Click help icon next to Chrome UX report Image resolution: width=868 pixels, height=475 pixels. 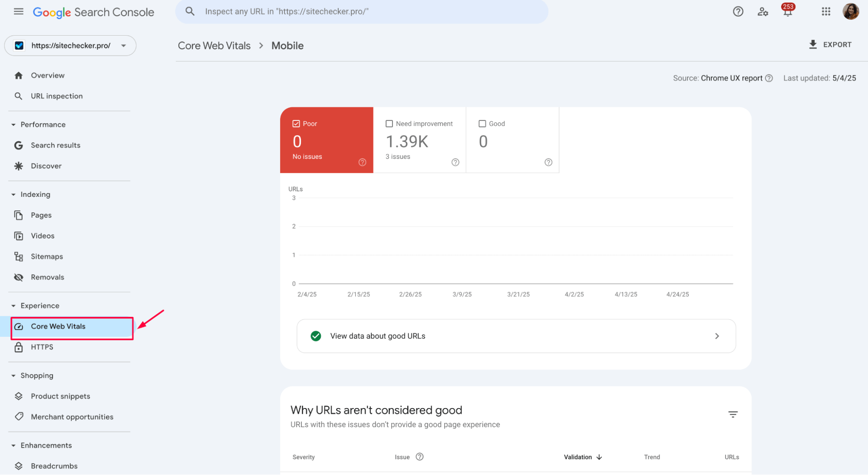pos(769,78)
